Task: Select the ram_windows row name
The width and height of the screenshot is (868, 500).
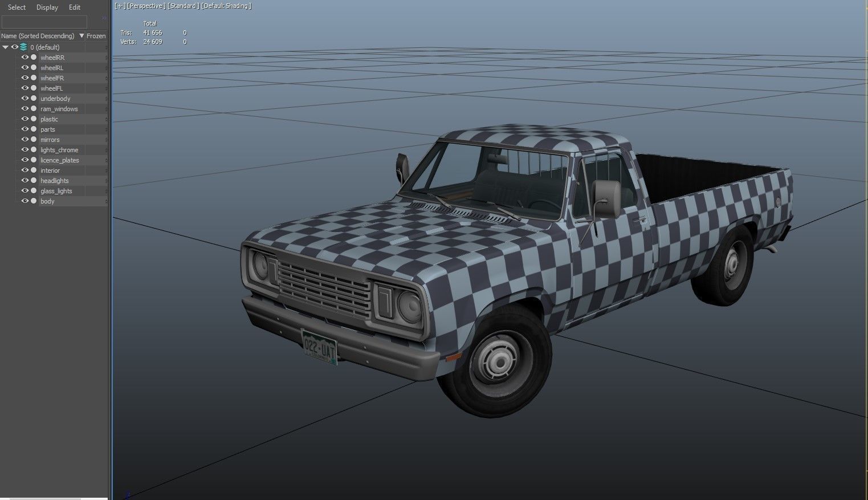Action: pyautogui.click(x=59, y=109)
